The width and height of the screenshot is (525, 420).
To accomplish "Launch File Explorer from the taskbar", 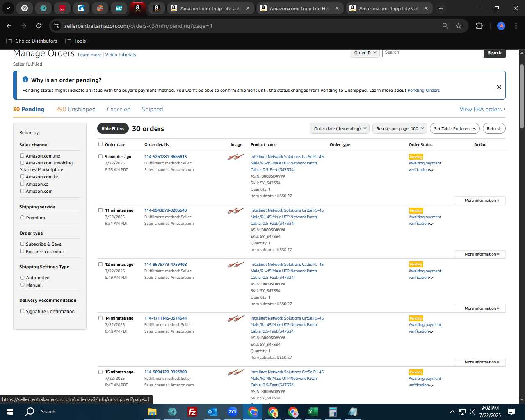I will [152, 412].
